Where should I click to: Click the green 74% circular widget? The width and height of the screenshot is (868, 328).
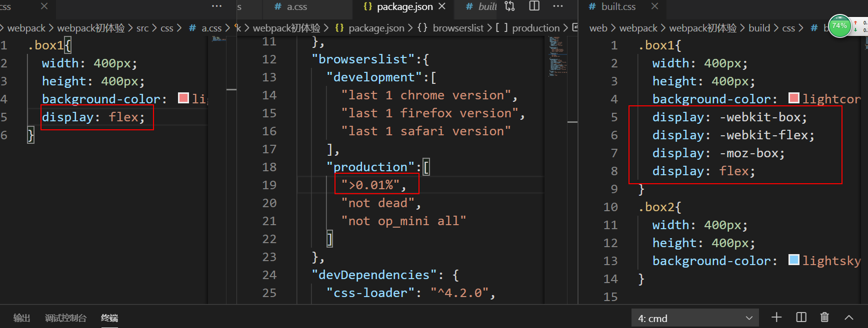(x=839, y=26)
